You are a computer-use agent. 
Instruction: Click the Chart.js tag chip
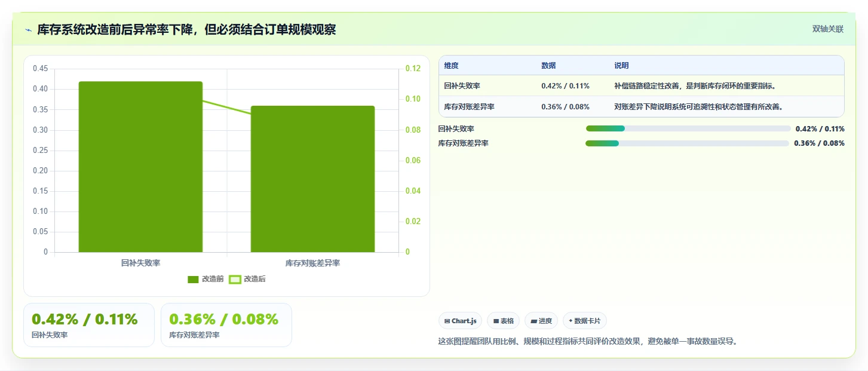pos(460,321)
